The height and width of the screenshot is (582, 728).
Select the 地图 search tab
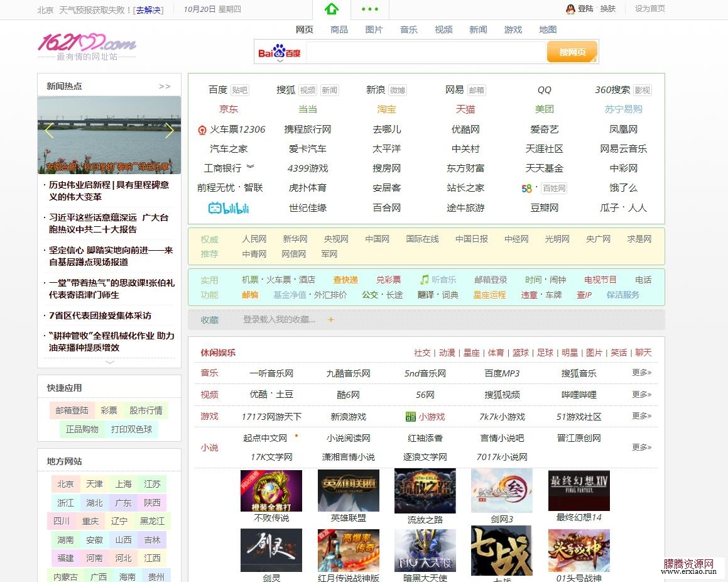[548, 30]
